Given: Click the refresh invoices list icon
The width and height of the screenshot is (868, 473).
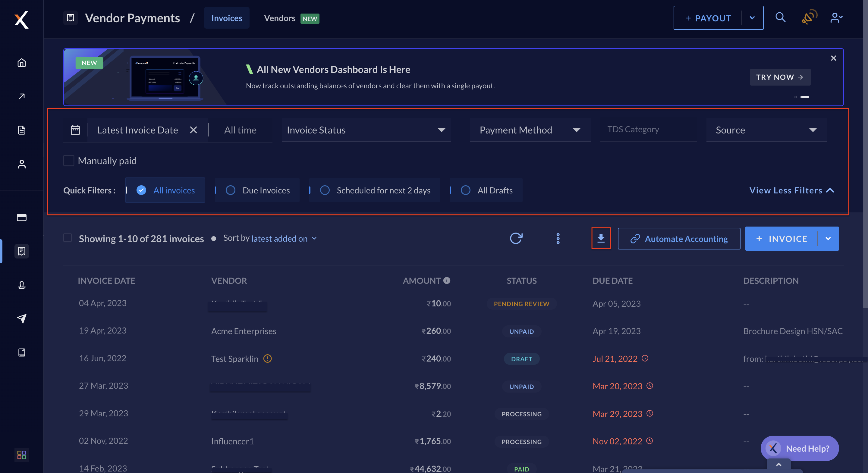Looking at the screenshot, I should [516, 238].
